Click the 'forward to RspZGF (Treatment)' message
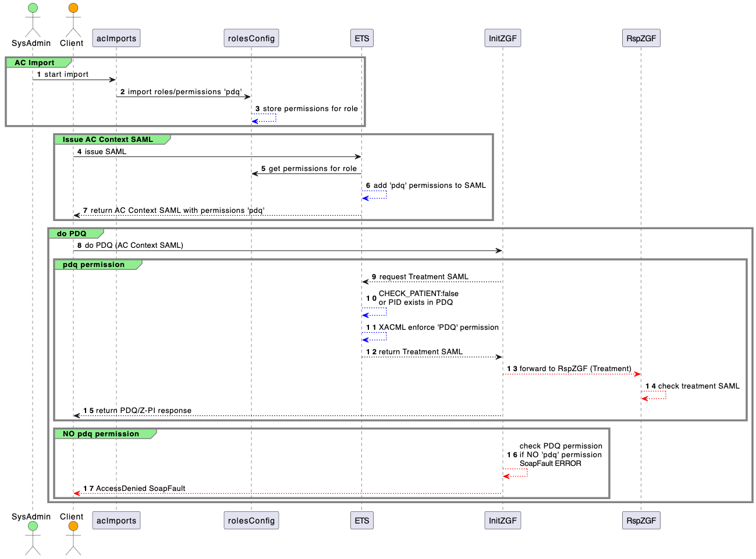 pos(575,369)
